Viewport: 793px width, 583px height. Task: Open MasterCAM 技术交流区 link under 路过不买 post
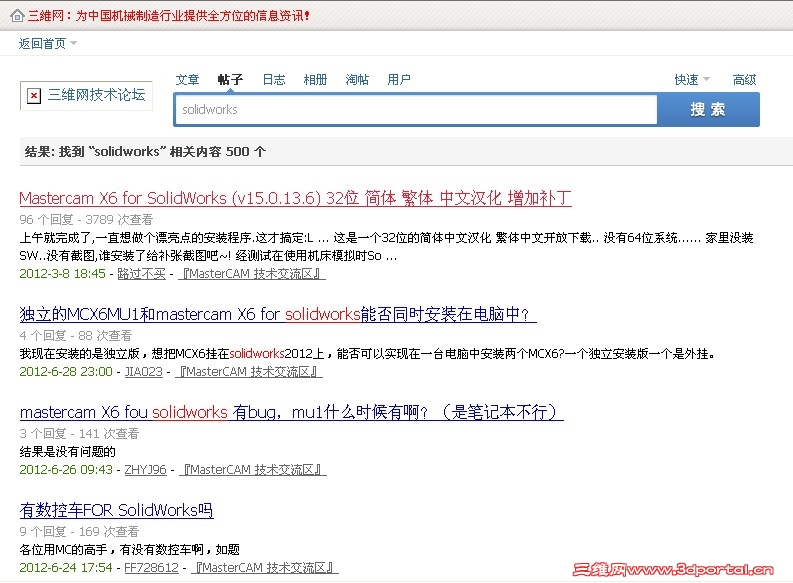[252, 274]
